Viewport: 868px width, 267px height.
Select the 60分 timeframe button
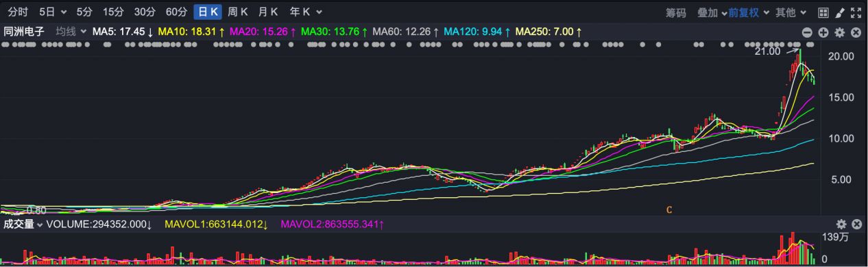176,12
